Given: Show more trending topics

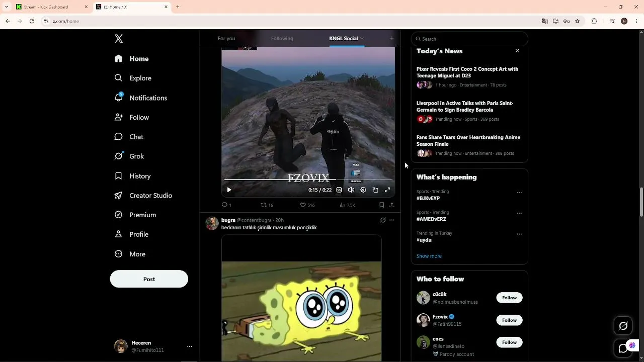Looking at the screenshot, I should (x=429, y=256).
